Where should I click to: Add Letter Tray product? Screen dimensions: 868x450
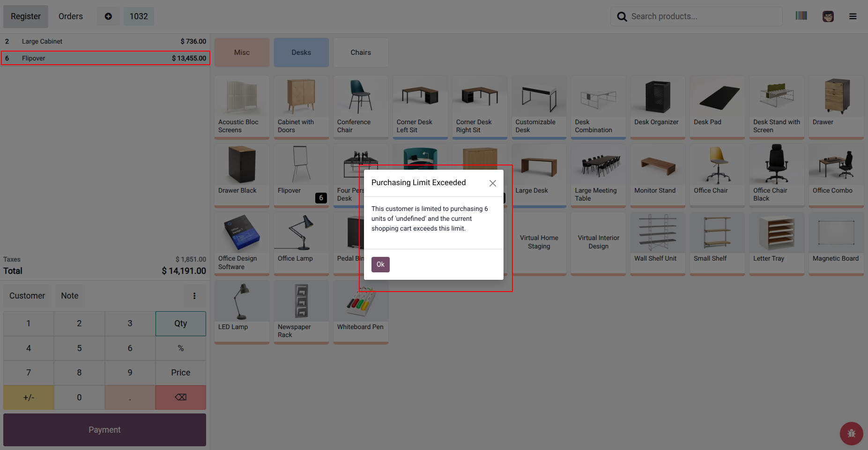[777, 244]
